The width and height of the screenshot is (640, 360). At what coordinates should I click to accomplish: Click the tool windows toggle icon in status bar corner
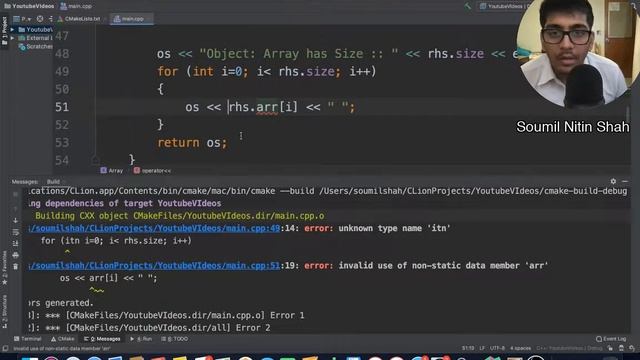point(5,349)
